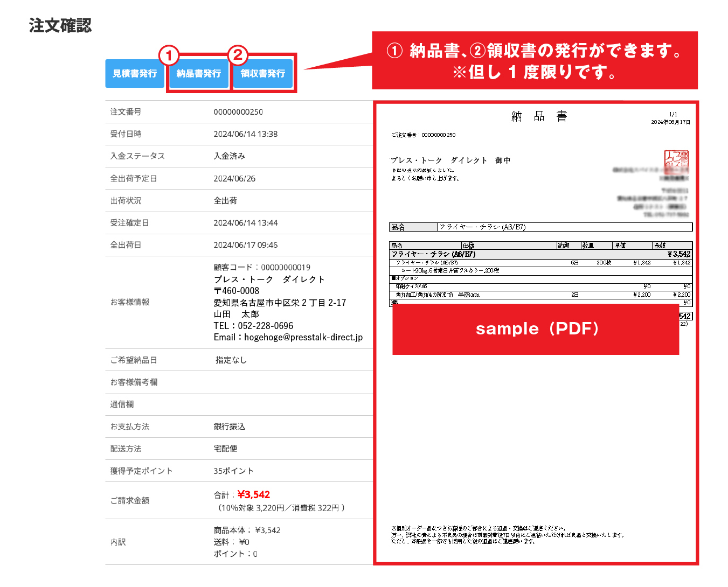
Task: Click the 納品書 title in the PDF sample
Action: pyautogui.click(x=539, y=116)
